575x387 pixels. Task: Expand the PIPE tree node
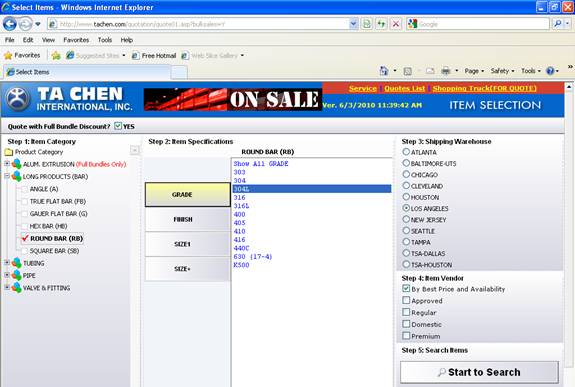click(x=7, y=275)
